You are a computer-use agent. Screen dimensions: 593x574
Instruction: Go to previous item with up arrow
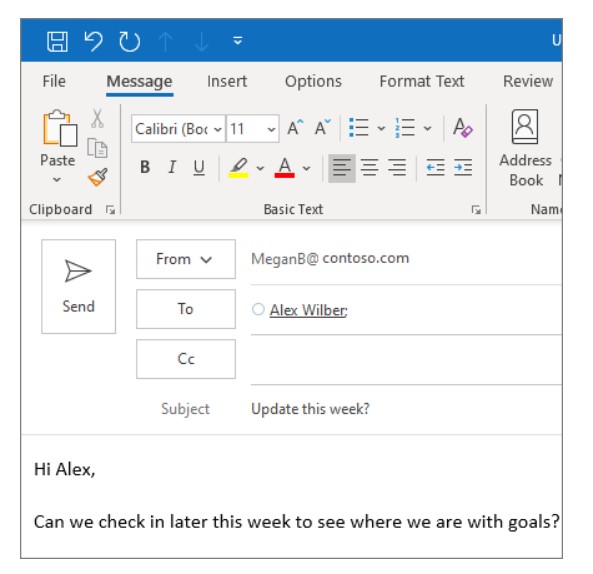[165, 41]
